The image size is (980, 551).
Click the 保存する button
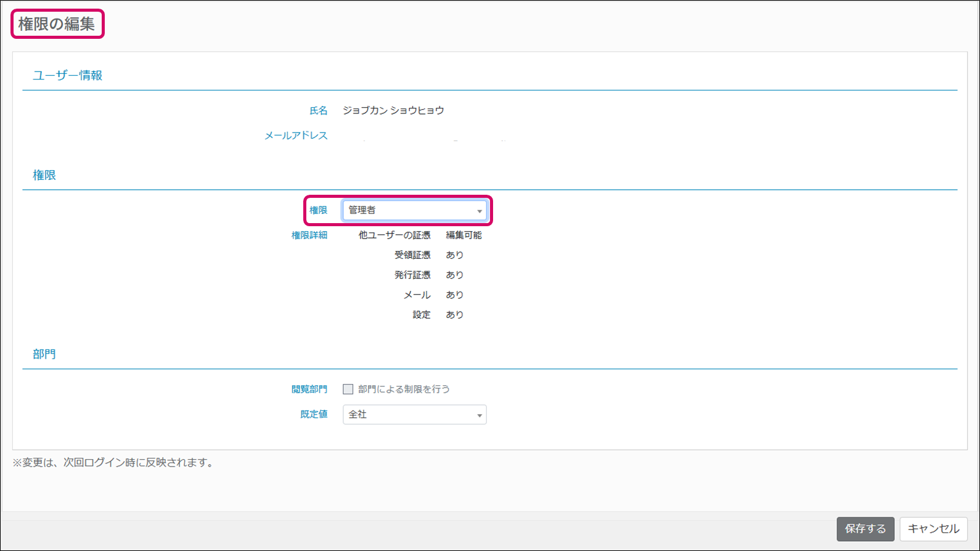pos(865,529)
